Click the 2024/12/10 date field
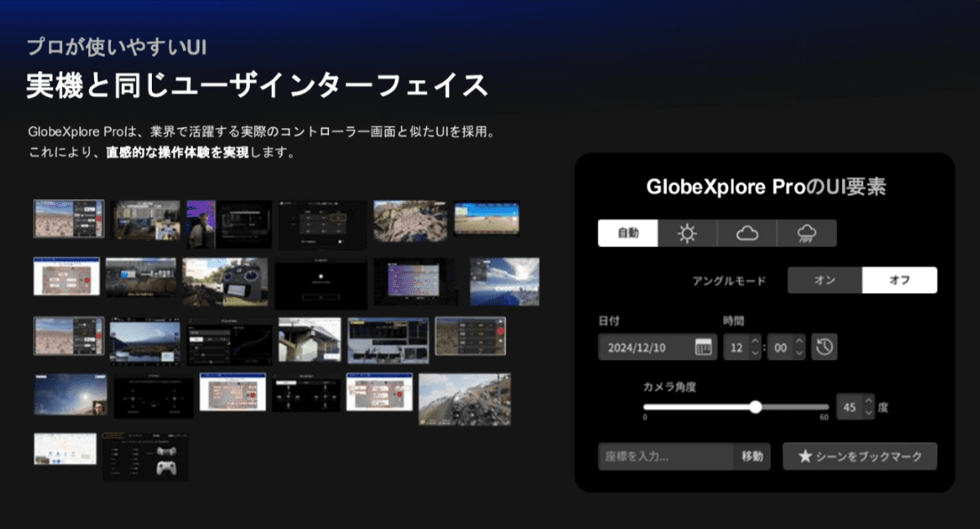Image resolution: width=980 pixels, height=529 pixels. [645, 347]
